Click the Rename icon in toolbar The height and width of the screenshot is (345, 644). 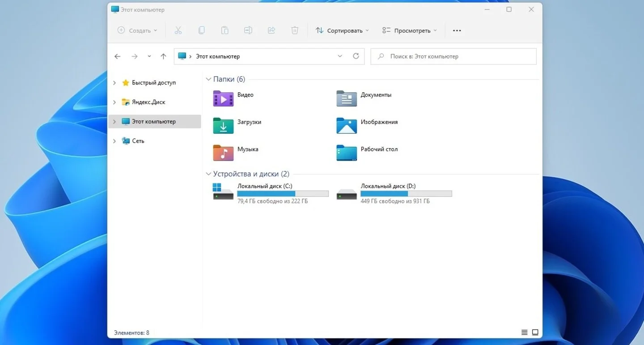click(x=248, y=30)
